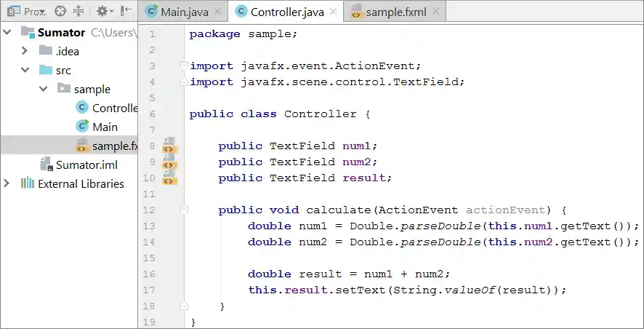The image size is (644, 329).
Task: Click 'num1 + num2' on line 16
Action: [403, 274]
